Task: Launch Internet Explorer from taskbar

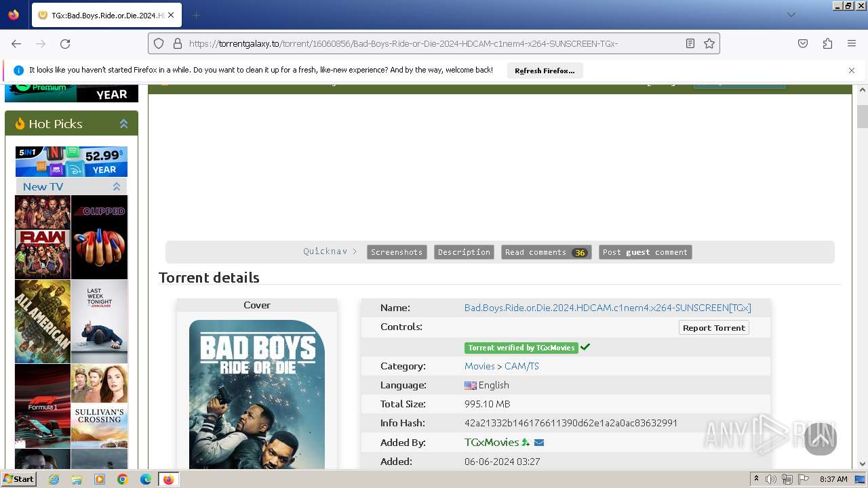Action: coord(54,479)
